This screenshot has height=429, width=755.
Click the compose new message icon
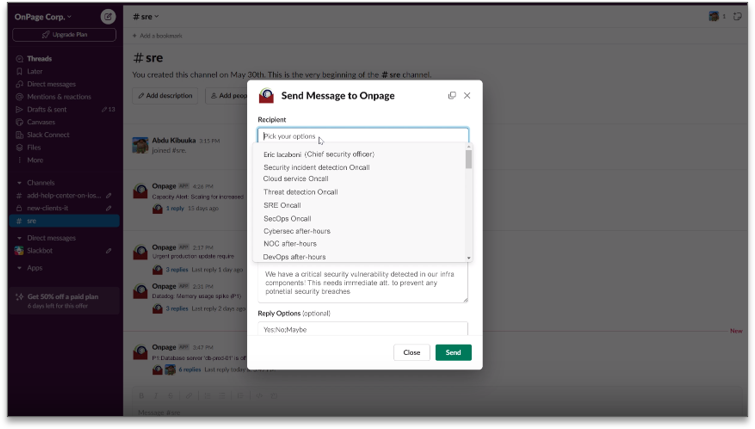(x=108, y=17)
